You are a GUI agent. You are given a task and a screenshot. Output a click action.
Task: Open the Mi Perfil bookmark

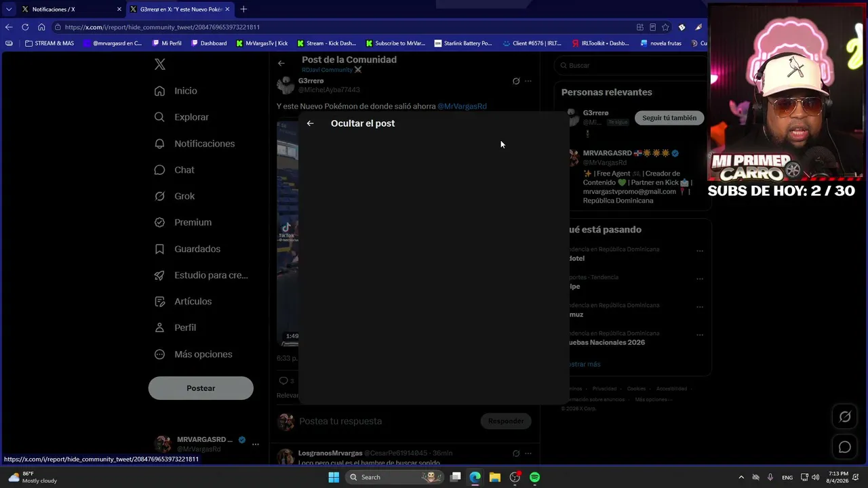click(x=167, y=43)
